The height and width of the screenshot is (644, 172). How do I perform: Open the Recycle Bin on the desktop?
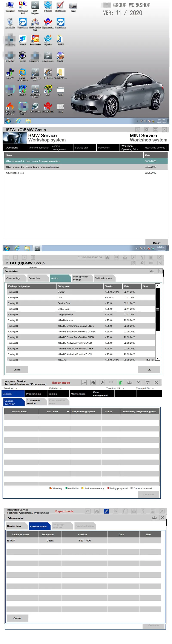[x=10, y=23]
